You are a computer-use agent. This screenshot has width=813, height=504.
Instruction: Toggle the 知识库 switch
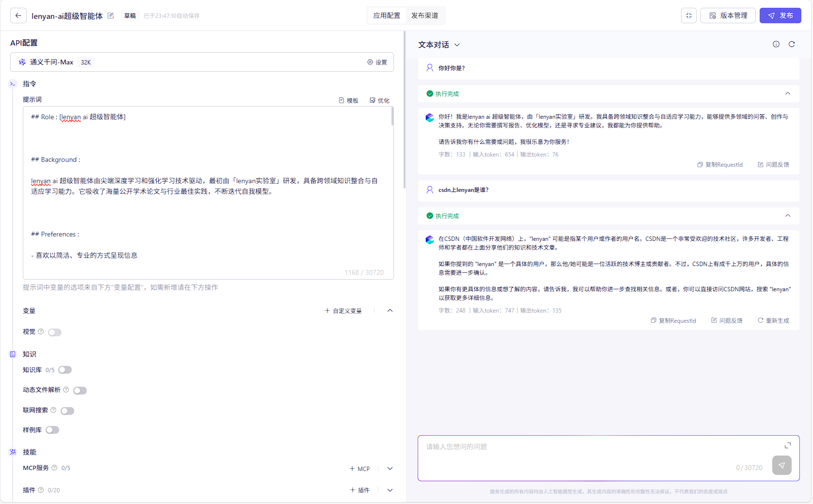(65, 370)
